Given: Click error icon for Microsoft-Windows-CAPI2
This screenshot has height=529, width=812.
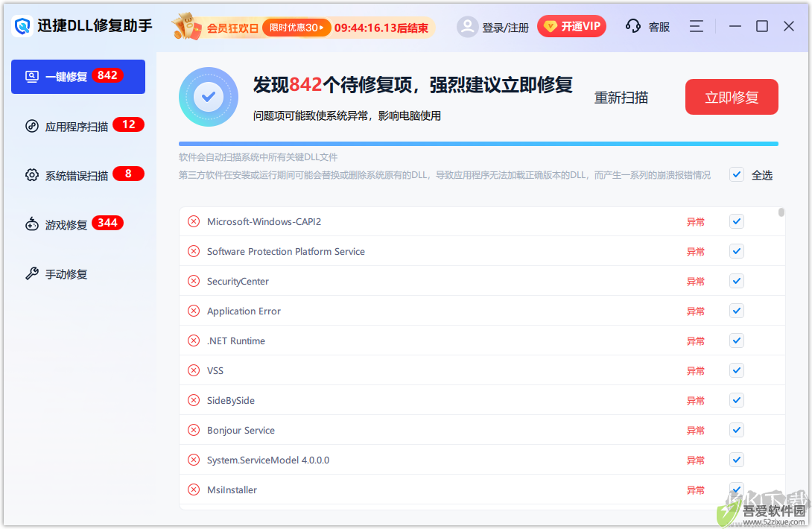Looking at the screenshot, I should tap(194, 222).
